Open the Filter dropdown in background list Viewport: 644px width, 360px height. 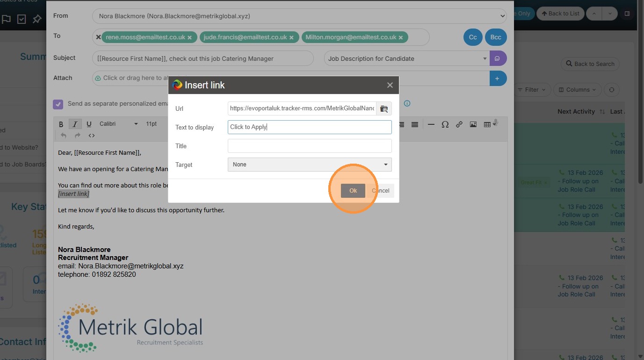pyautogui.click(x=532, y=90)
